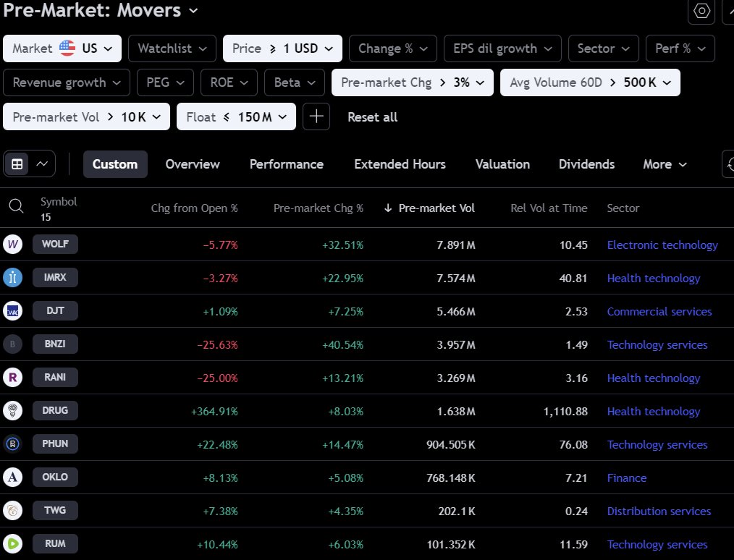734x560 pixels.
Task: Click the 1,110.88 relative volume value
Action: [565, 411]
